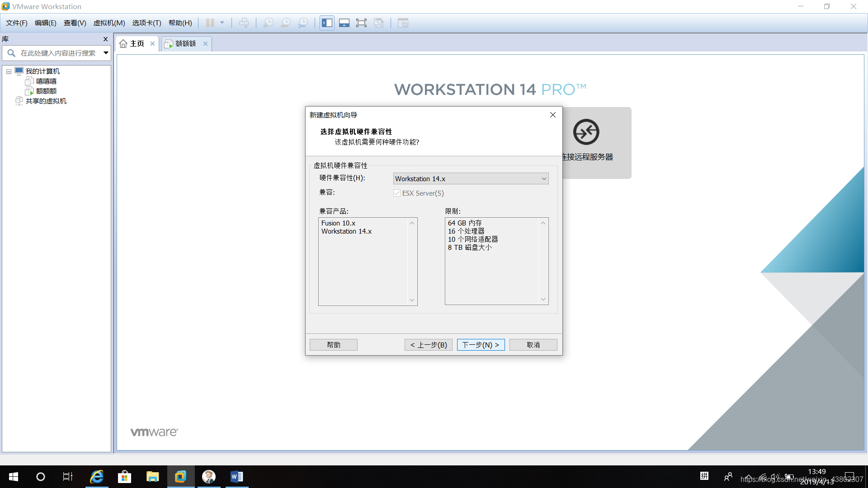Click the input method indicator in tray
The image size is (868, 488).
point(704,476)
